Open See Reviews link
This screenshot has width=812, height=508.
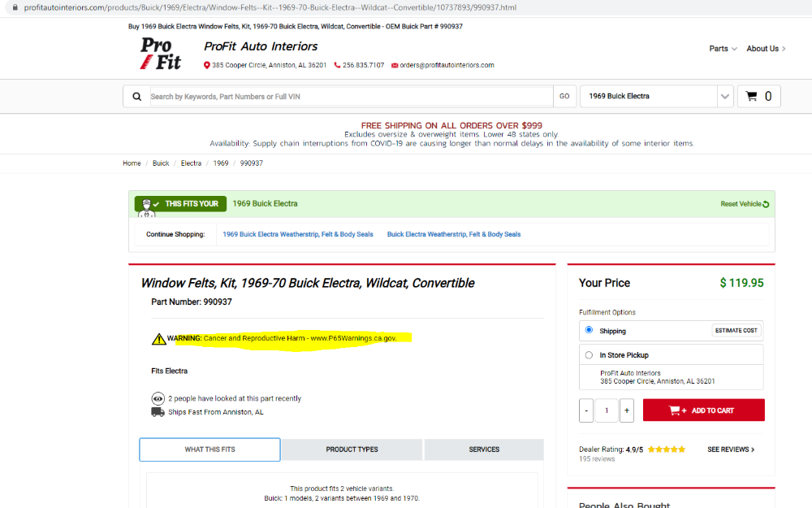coord(731,449)
